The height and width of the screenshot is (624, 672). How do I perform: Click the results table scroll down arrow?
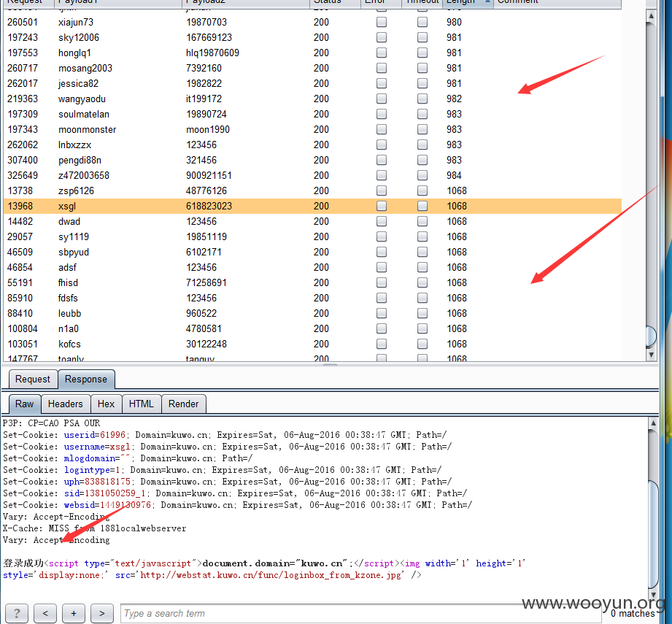click(651, 355)
